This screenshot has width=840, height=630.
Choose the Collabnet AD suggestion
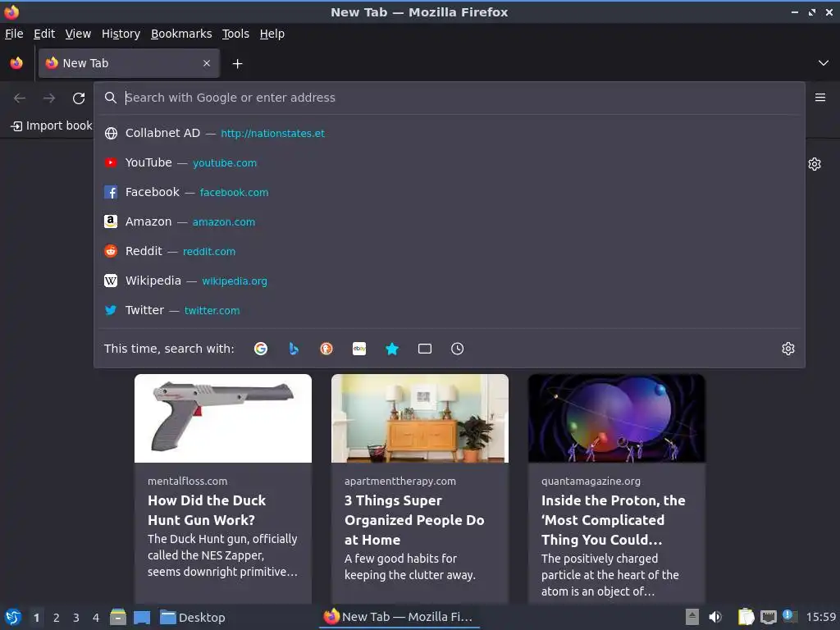pyautogui.click(x=450, y=134)
